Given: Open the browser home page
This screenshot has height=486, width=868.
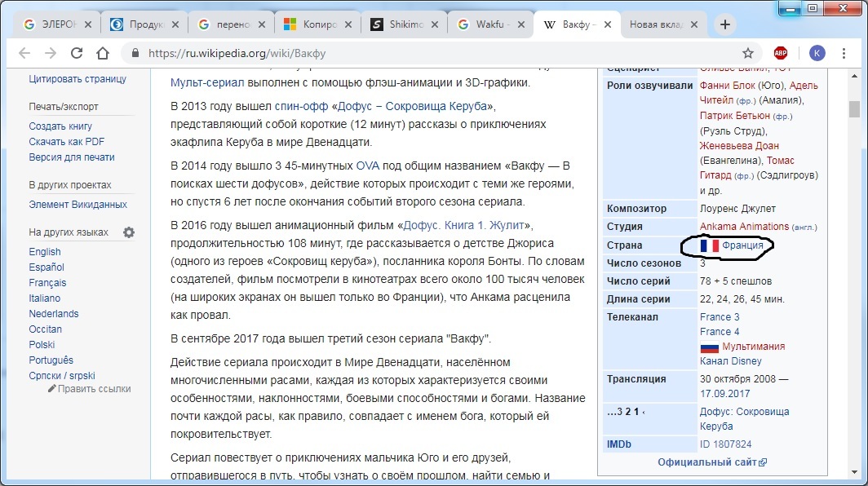Looking at the screenshot, I should [x=103, y=53].
